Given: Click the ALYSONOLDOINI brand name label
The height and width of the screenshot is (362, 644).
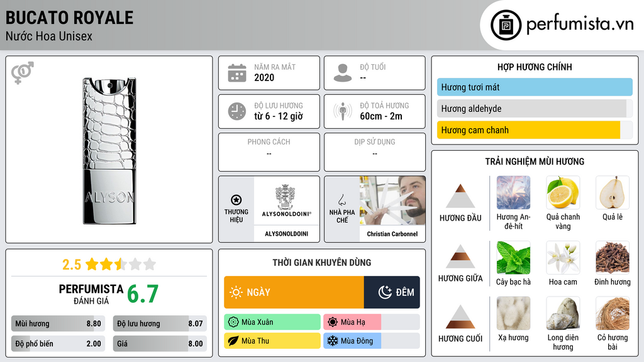Looking at the screenshot, I should click(x=286, y=234).
